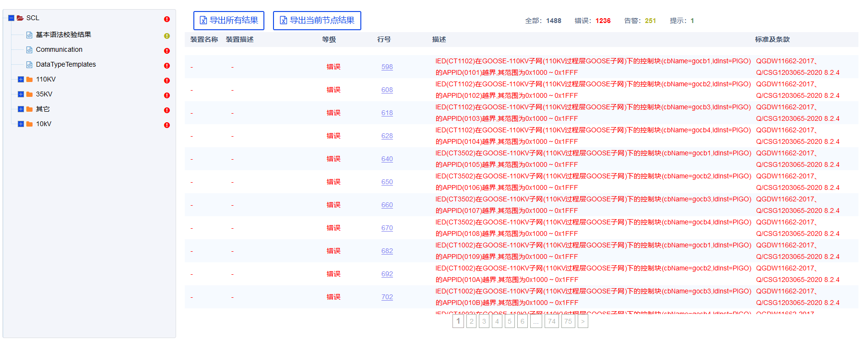Select the Communication tree item
Viewport: 868px width, 339px height.
pyautogui.click(x=59, y=49)
